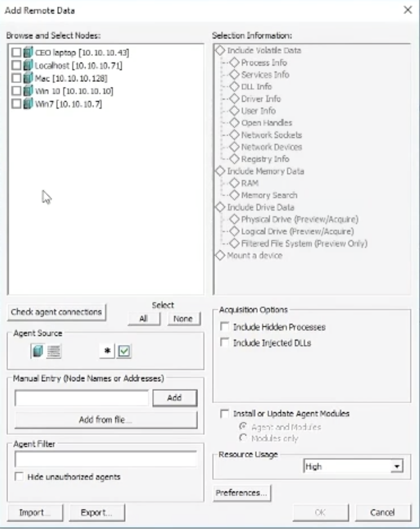
Task: Open the Resource Usage dropdown
Action: 397,467
